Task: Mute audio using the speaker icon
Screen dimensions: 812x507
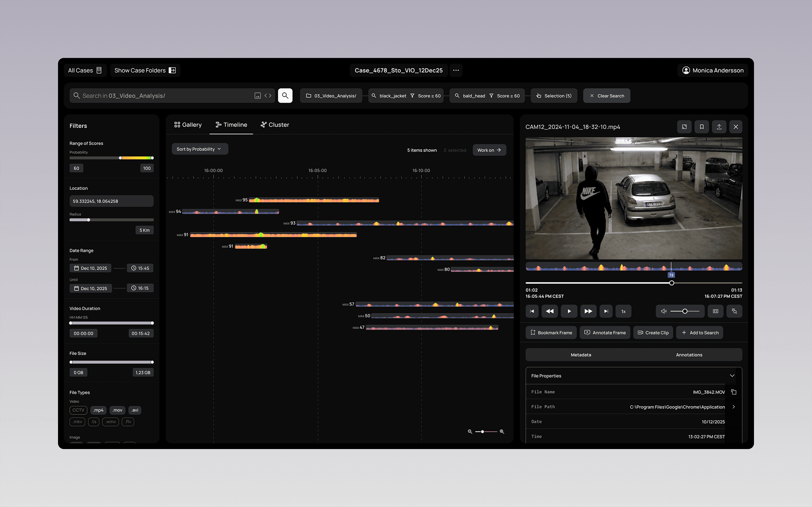Action: coord(663,311)
